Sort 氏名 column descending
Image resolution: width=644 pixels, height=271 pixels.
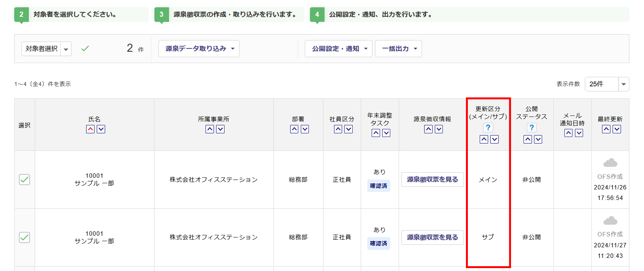pyautogui.click(x=101, y=129)
